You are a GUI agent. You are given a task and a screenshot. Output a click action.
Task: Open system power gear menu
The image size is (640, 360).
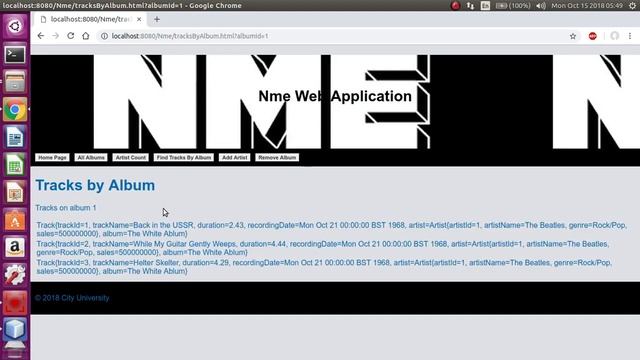[x=633, y=5]
